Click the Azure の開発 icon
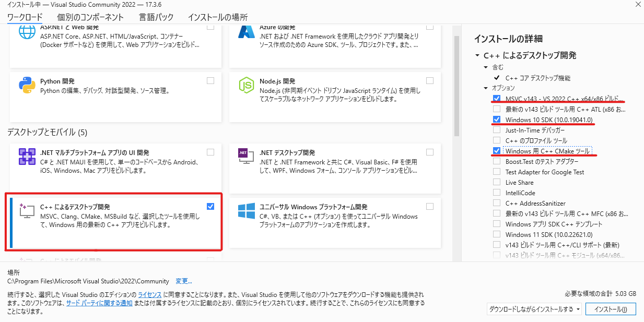The width and height of the screenshot is (644, 322). [245, 32]
